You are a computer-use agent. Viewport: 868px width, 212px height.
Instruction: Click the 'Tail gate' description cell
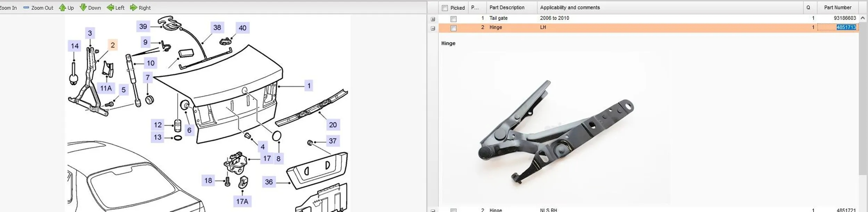tap(498, 18)
